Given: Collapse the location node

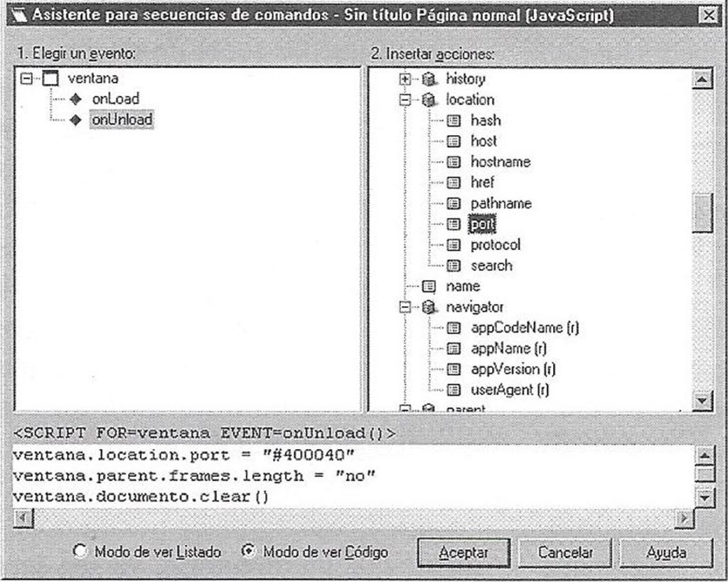Looking at the screenshot, I should (405, 99).
